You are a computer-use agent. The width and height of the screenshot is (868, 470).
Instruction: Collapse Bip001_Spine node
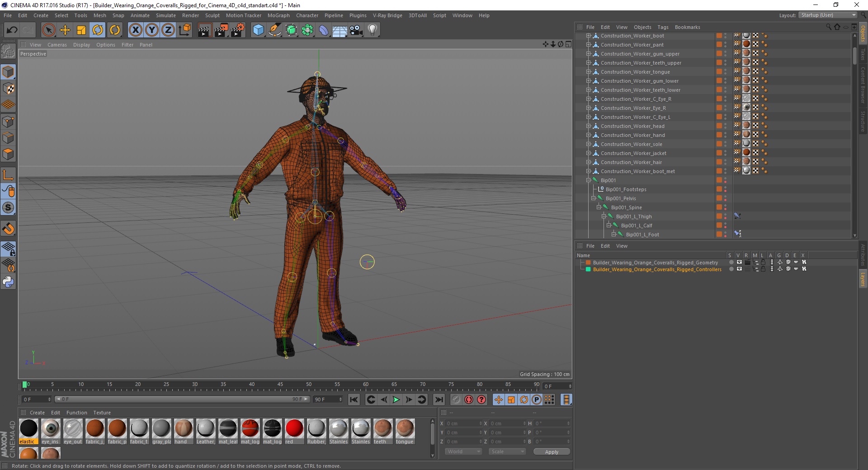pyautogui.click(x=599, y=207)
